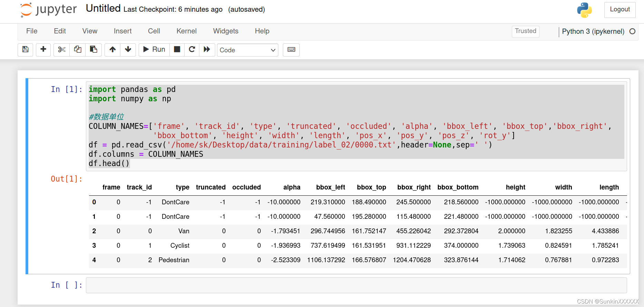Viewport: 644px width, 307px height.
Task: Cut selected cells with scissors icon
Action: click(x=62, y=50)
